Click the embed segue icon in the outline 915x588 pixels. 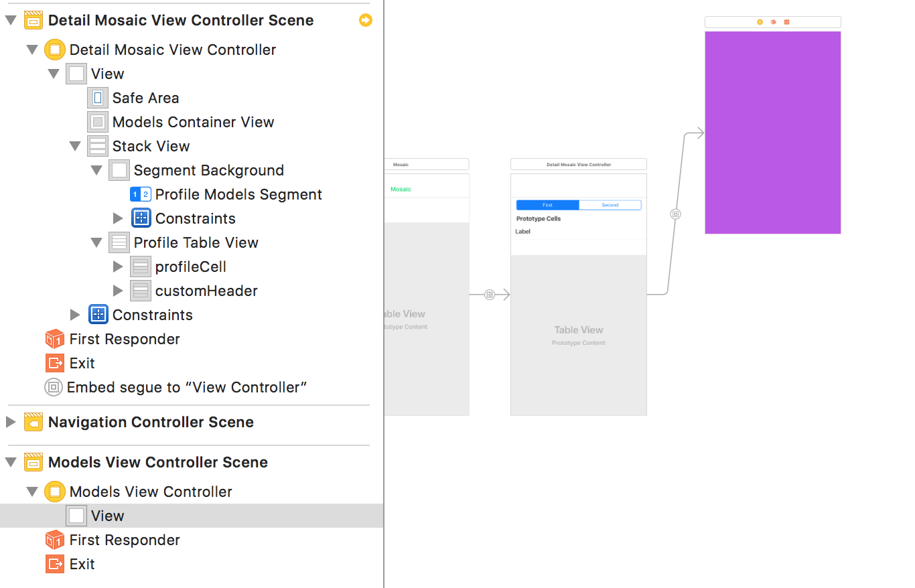tap(54, 388)
